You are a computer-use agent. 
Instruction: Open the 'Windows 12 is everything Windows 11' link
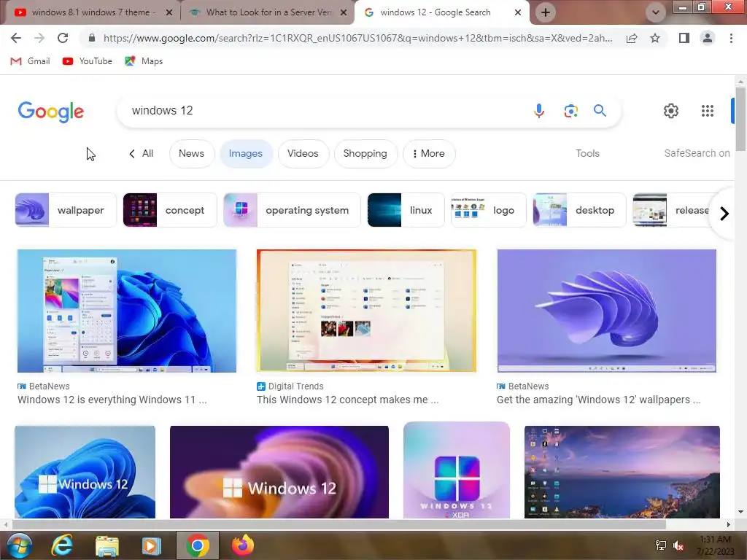click(112, 400)
